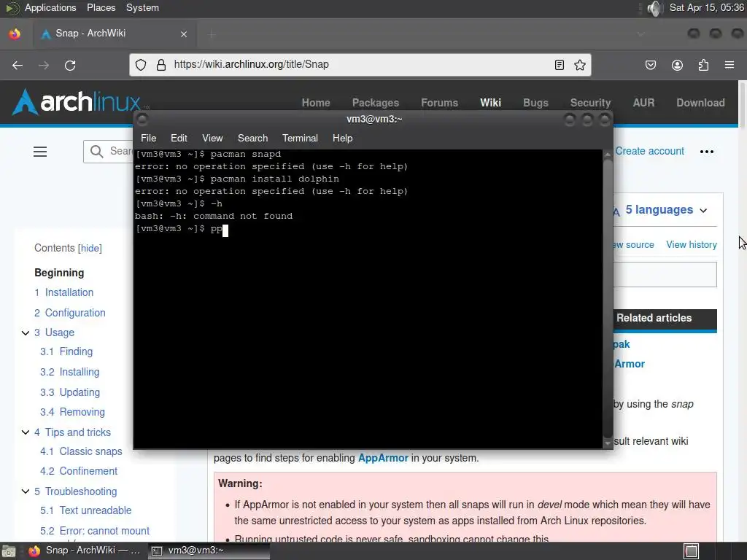Close the Snap - ArchWiki tab
The height and width of the screenshot is (560, 747).
click(184, 34)
